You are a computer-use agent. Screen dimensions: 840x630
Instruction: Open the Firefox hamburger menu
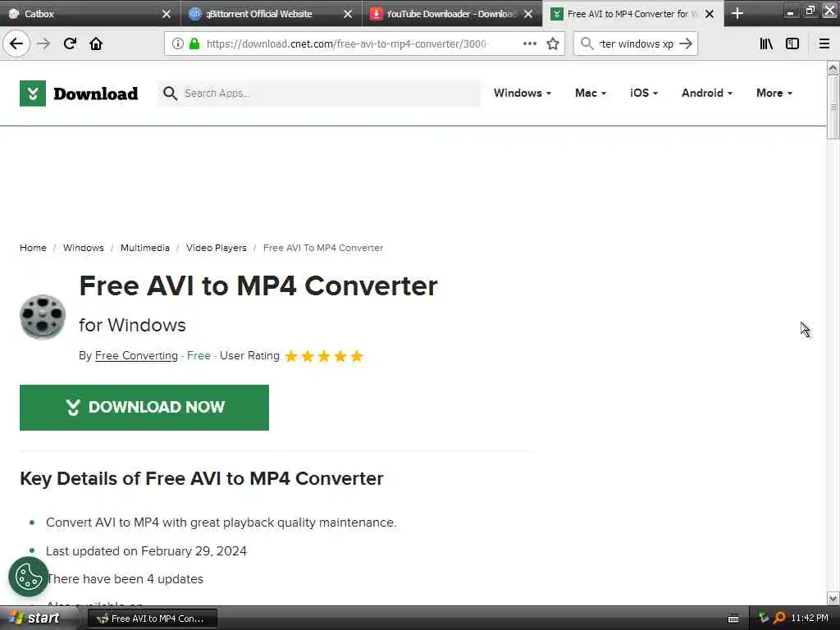point(824,43)
